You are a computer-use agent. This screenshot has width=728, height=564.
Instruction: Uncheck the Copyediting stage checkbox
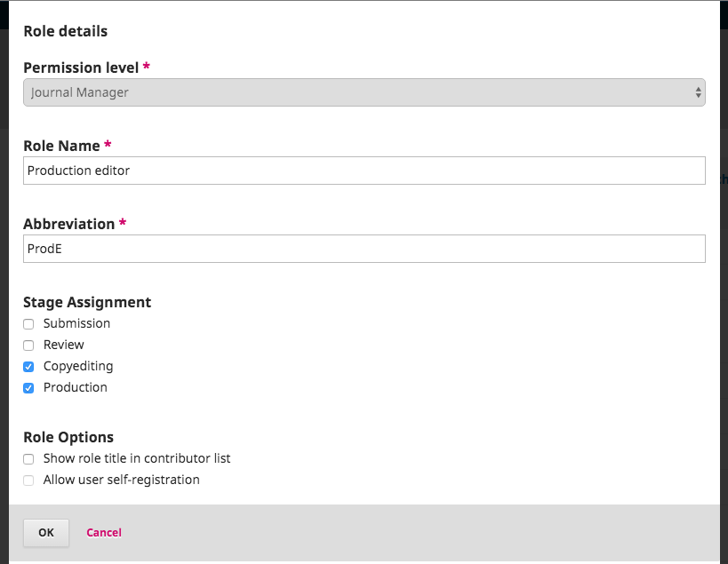click(28, 367)
